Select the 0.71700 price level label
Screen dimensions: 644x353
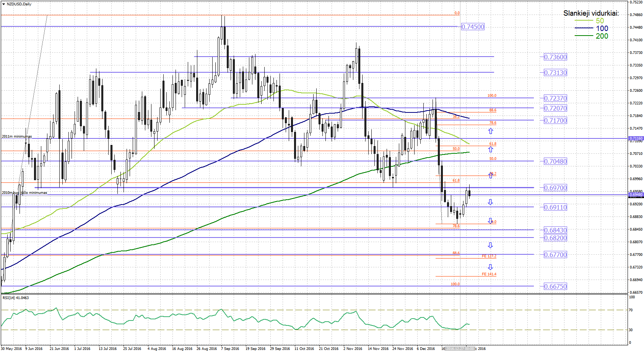pos(555,120)
